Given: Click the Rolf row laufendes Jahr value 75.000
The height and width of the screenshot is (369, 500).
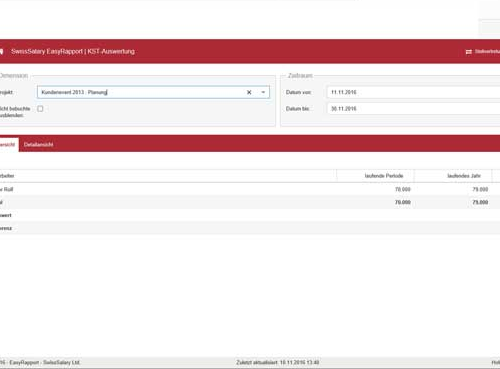Looking at the screenshot, I should coord(480,189).
